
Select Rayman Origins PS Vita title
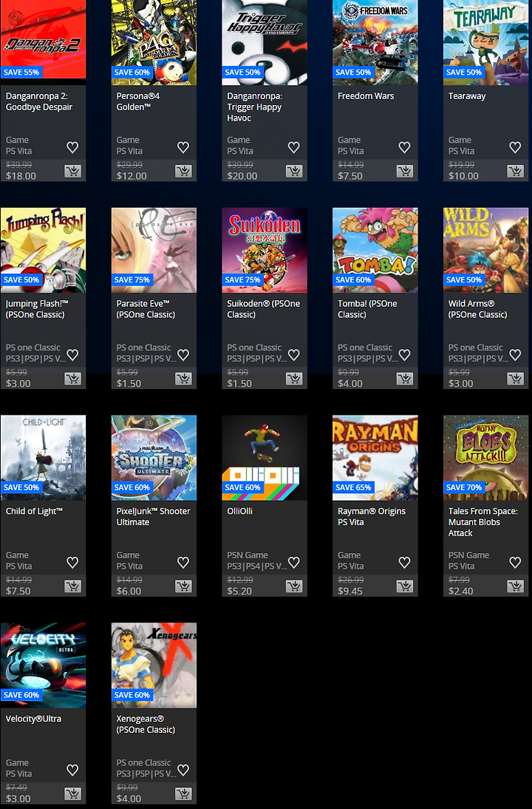pos(372,516)
